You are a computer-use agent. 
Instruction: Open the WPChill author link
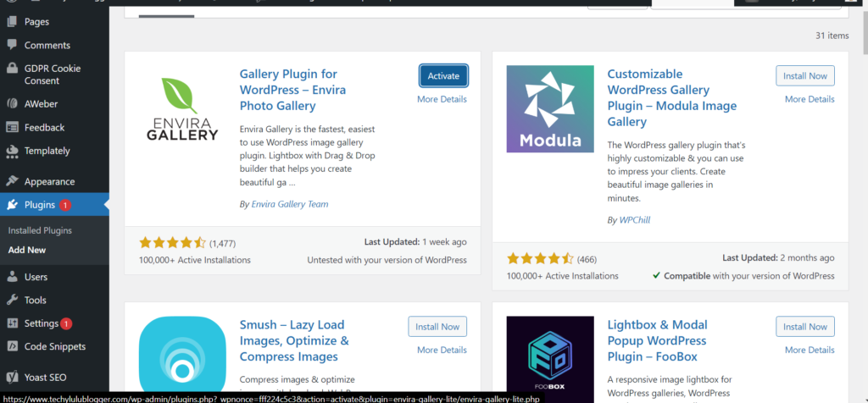(x=634, y=220)
